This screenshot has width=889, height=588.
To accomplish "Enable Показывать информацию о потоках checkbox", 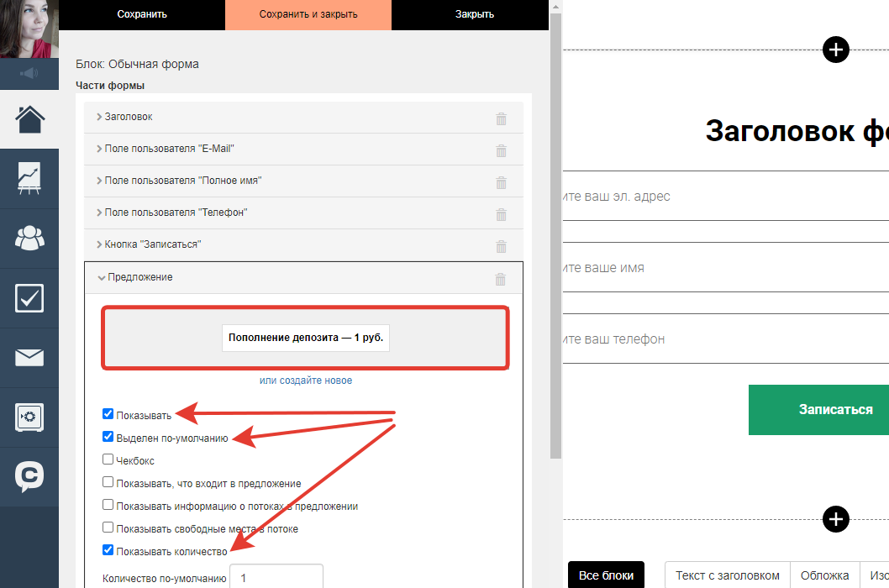I will pos(108,505).
